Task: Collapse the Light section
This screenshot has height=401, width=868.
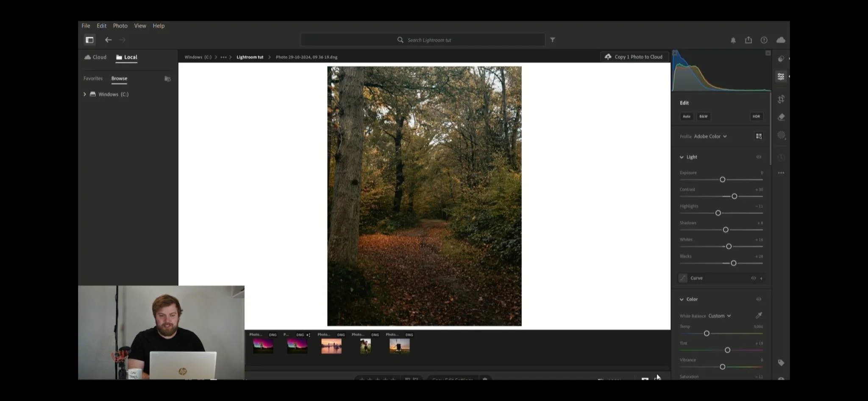Action: (x=682, y=157)
